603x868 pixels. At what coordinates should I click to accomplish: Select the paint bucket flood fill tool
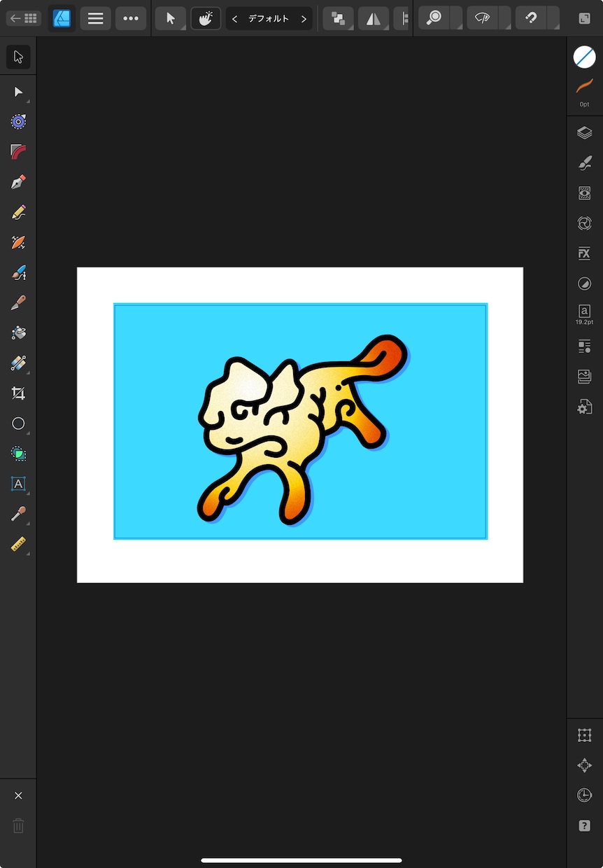pyautogui.click(x=18, y=332)
